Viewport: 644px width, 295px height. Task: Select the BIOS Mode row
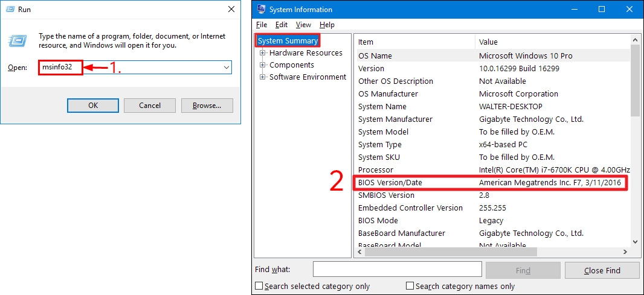[x=492, y=221]
